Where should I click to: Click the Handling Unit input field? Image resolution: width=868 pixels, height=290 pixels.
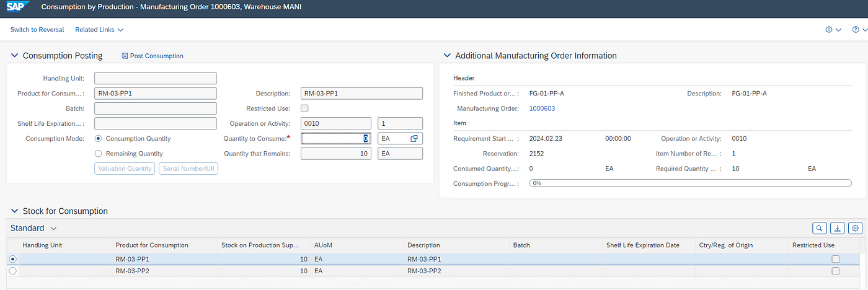[x=156, y=78]
